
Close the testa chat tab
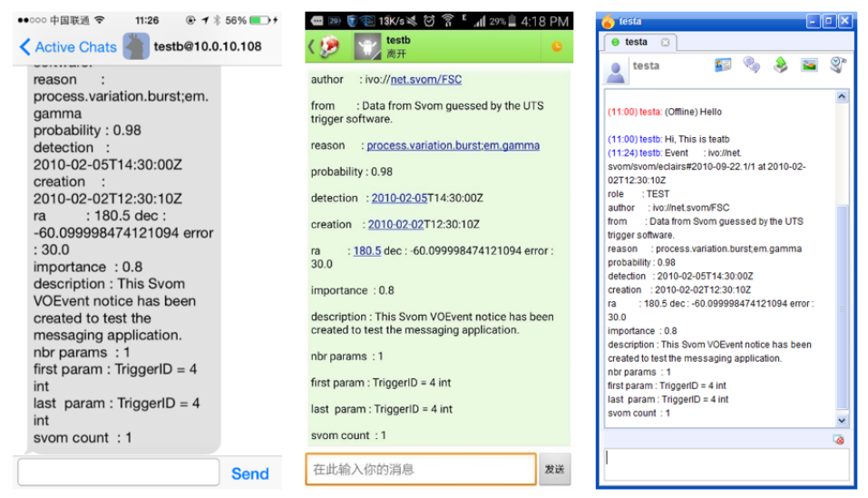pyautogui.click(x=665, y=42)
